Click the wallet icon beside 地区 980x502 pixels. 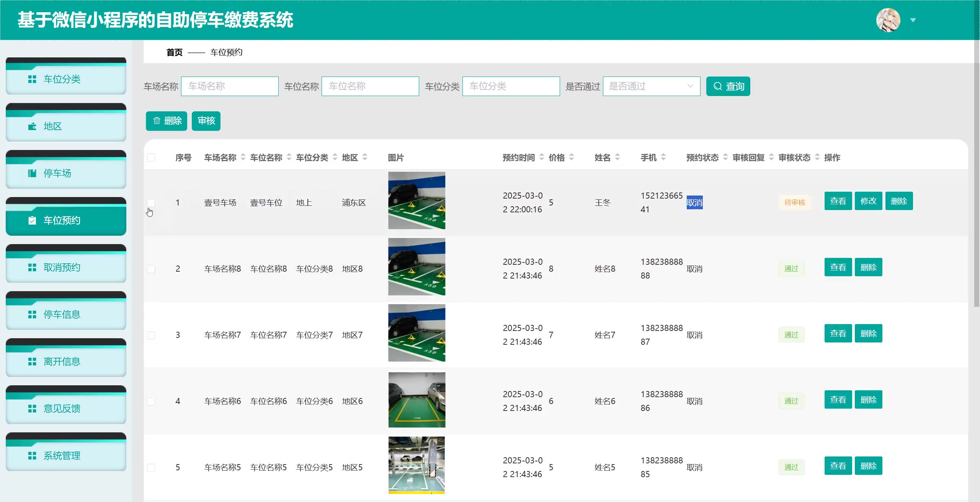click(32, 126)
